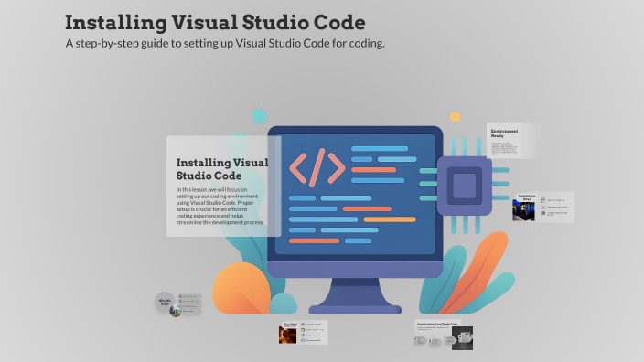Open the 'What is Visual Studio Code' topic card

click(303, 333)
